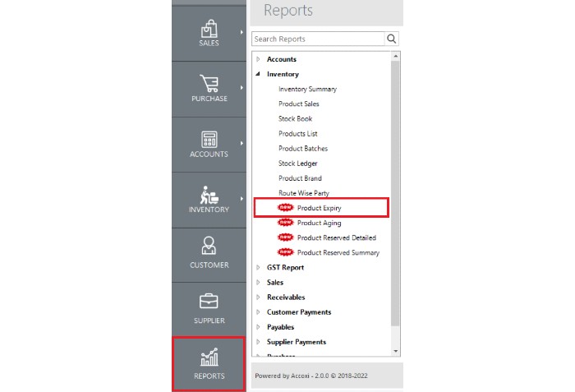
Task: Open the Reports chart icon
Action: point(209,357)
